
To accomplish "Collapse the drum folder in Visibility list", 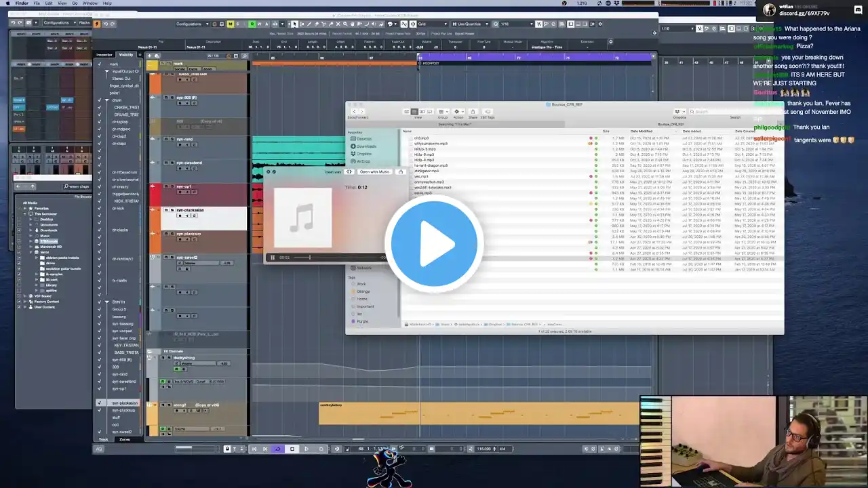I will point(106,100).
